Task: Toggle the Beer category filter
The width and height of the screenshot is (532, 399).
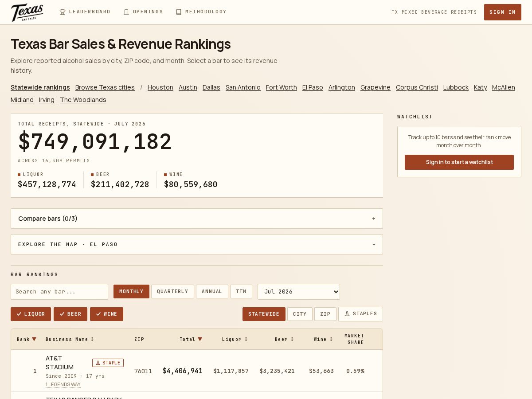Action: (x=70, y=314)
